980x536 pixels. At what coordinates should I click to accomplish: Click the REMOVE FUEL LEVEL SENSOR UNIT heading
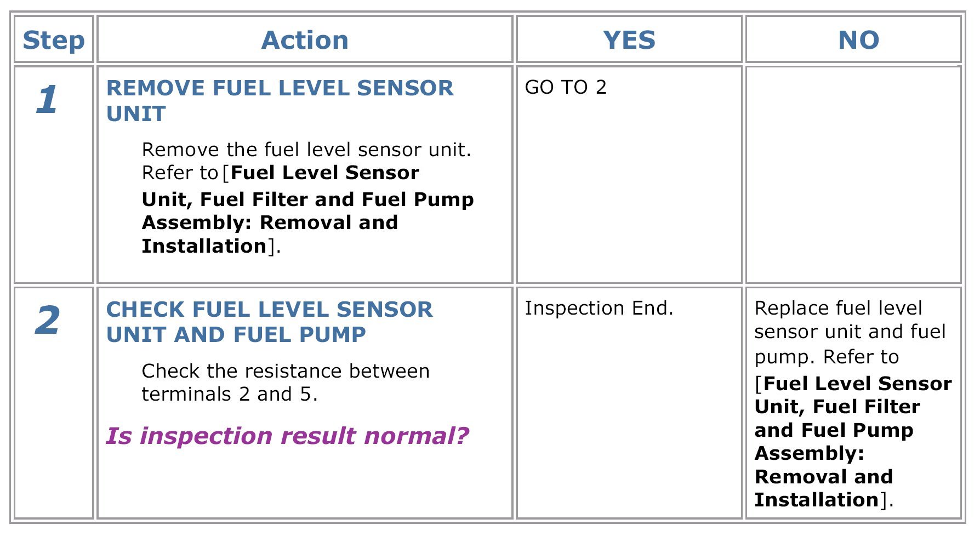(280, 100)
